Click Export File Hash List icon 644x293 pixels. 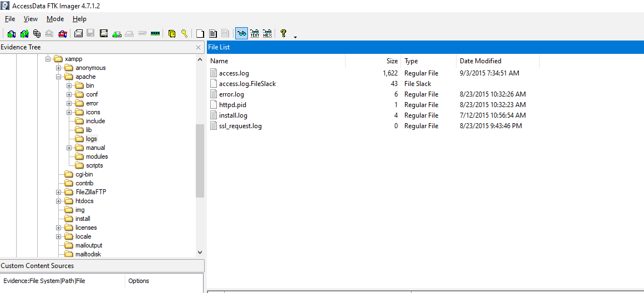point(213,34)
